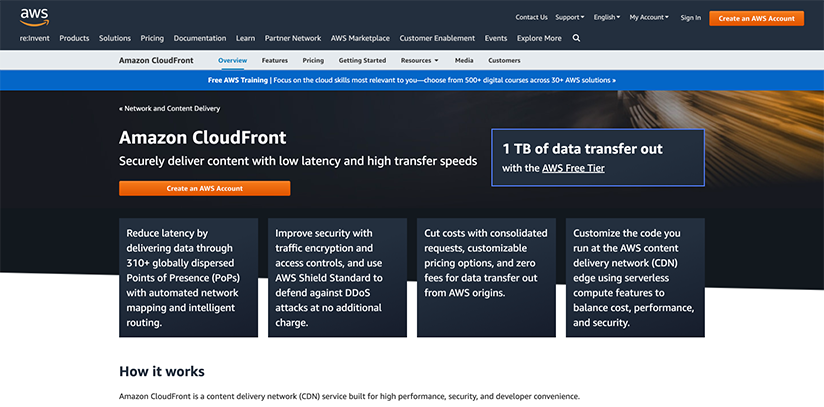The image size is (824, 407).
Task: Open Learn menu item
Action: point(245,38)
